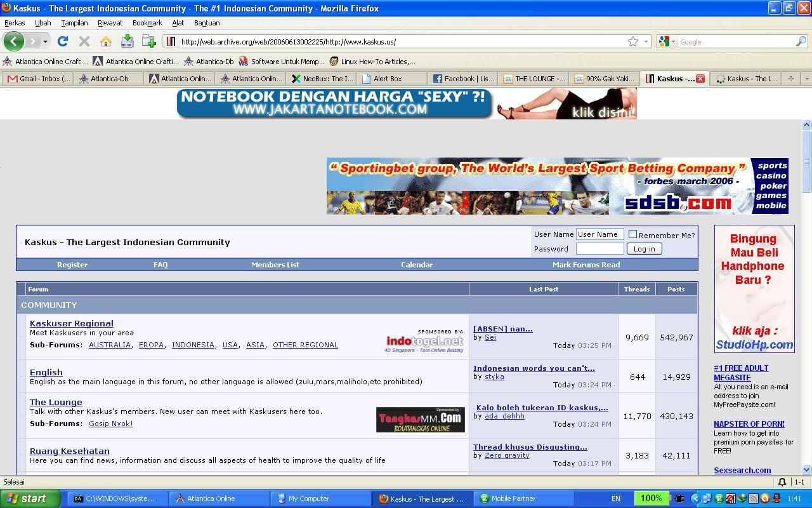Switch to the Facebook tab
812x508 pixels.
point(462,79)
